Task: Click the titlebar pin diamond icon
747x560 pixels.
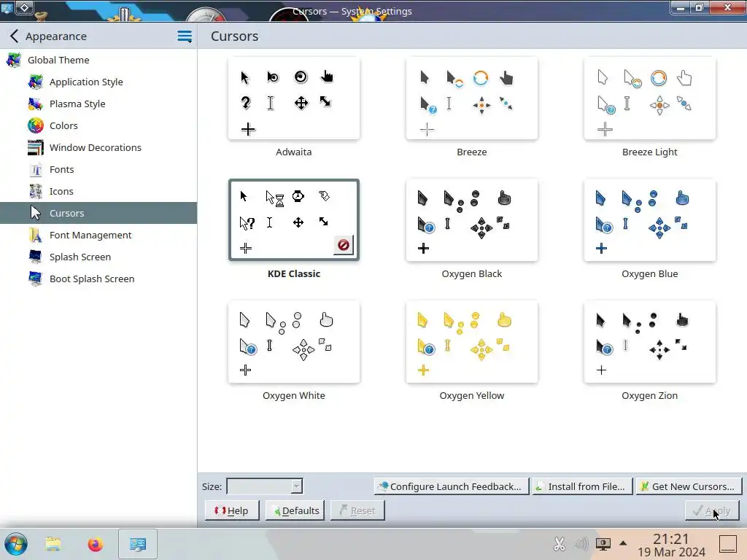Action: 24,7
